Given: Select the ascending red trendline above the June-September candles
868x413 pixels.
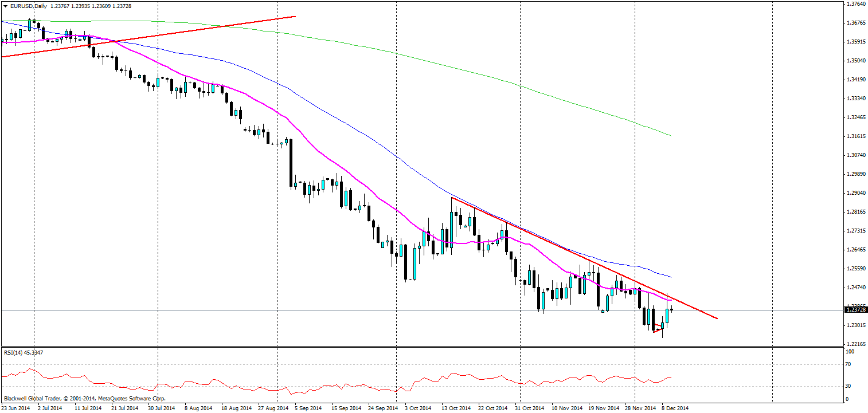Looking at the screenshot, I should 148,36.
